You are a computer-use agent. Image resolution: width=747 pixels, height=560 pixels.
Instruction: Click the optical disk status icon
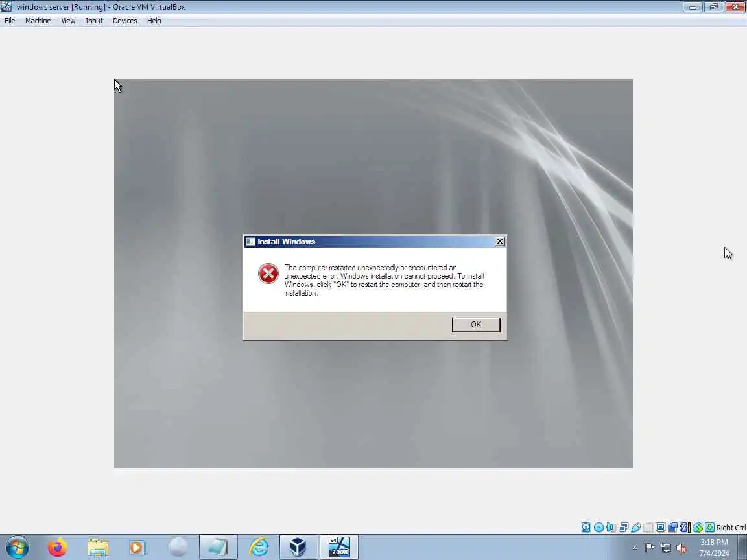tap(599, 527)
